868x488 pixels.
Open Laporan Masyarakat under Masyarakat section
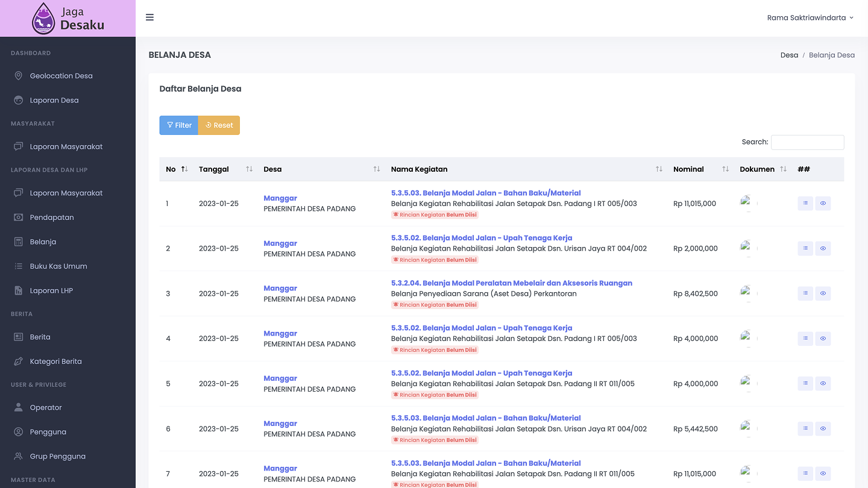(68, 146)
